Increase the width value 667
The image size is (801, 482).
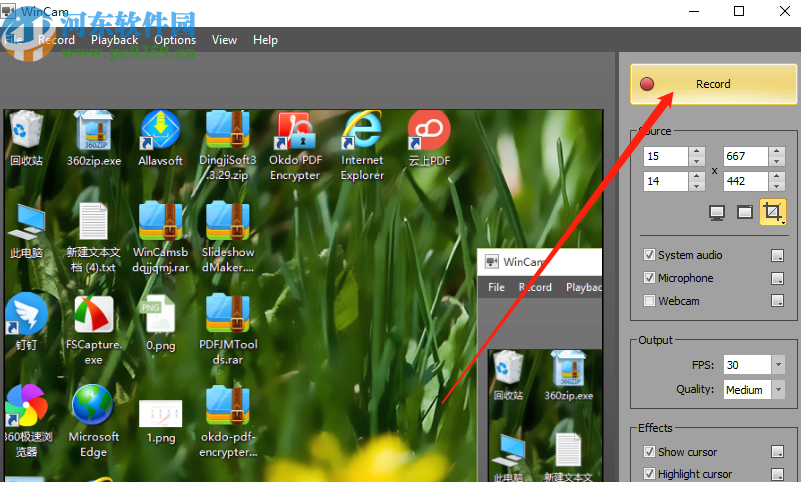coord(776,152)
